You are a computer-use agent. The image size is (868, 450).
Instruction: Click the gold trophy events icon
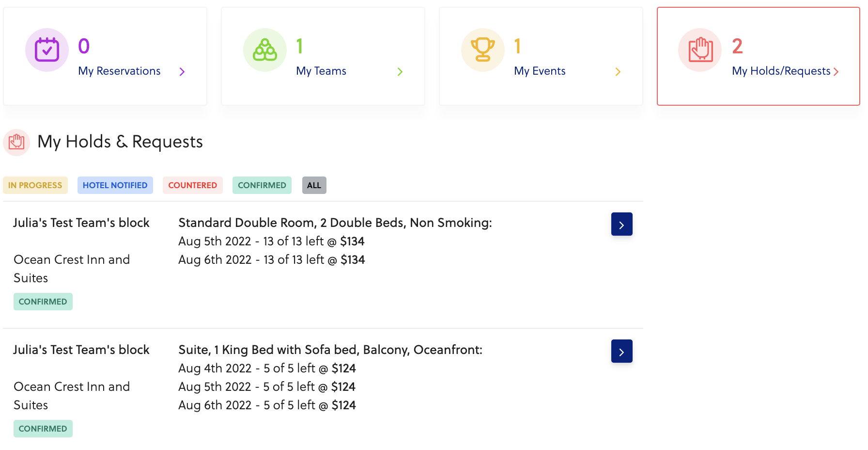pos(483,50)
